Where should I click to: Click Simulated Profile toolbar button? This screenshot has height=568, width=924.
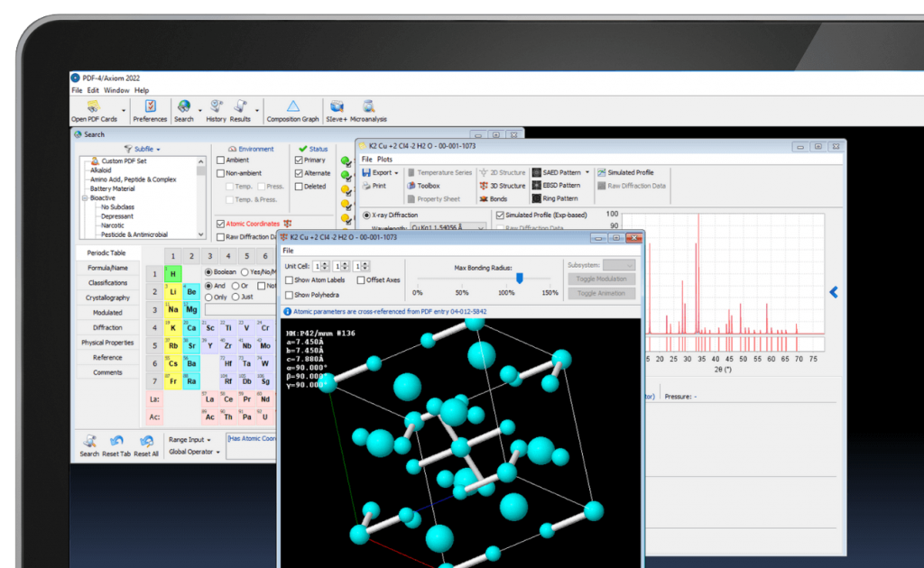click(x=625, y=172)
